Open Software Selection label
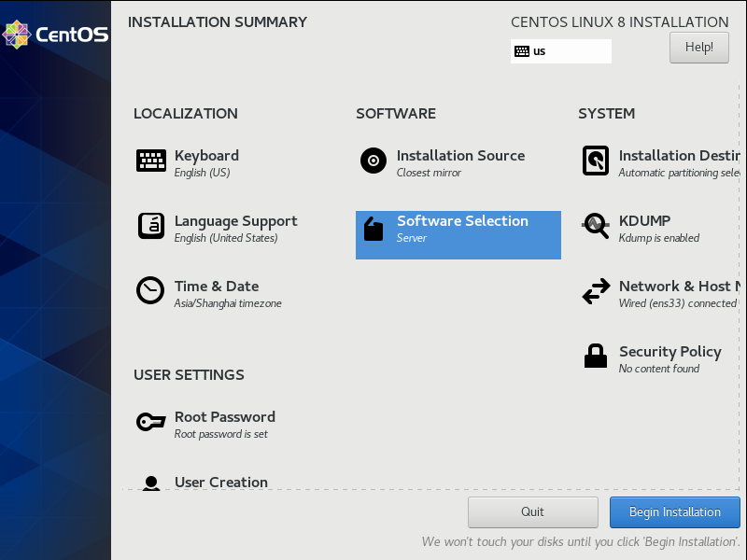This screenshot has height=560, width=747. click(462, 221)
